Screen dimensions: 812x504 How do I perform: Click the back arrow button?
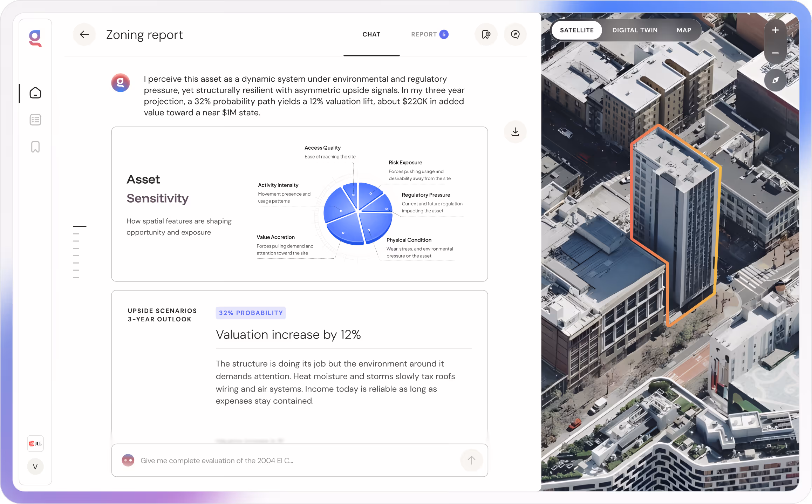tap(84, 34)
